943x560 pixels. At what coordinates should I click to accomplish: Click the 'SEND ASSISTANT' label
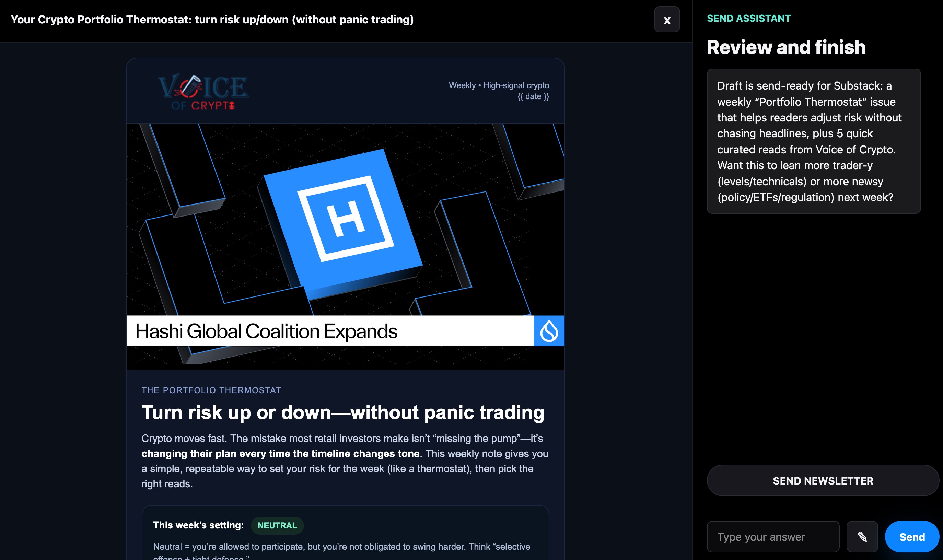[x=748, y=18]
